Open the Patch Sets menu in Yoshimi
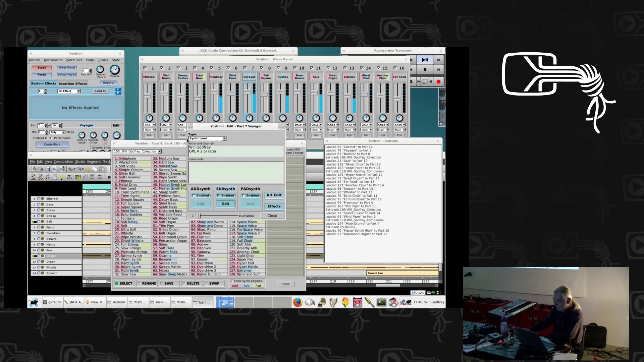The height and width of the screenshot is (362, 644). point(74,60)
